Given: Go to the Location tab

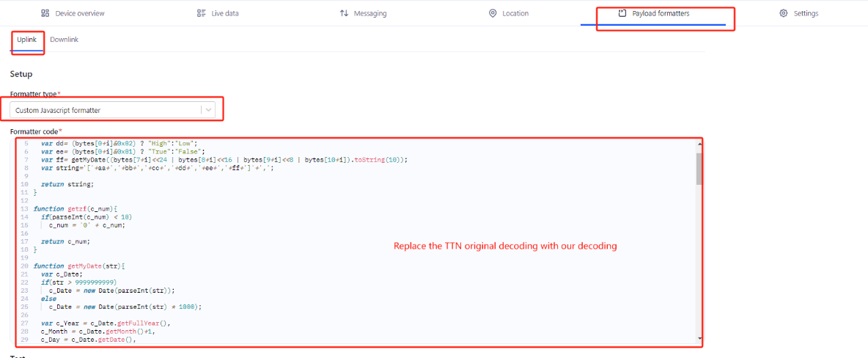Looking at the screenshot, I should point(508,13).
